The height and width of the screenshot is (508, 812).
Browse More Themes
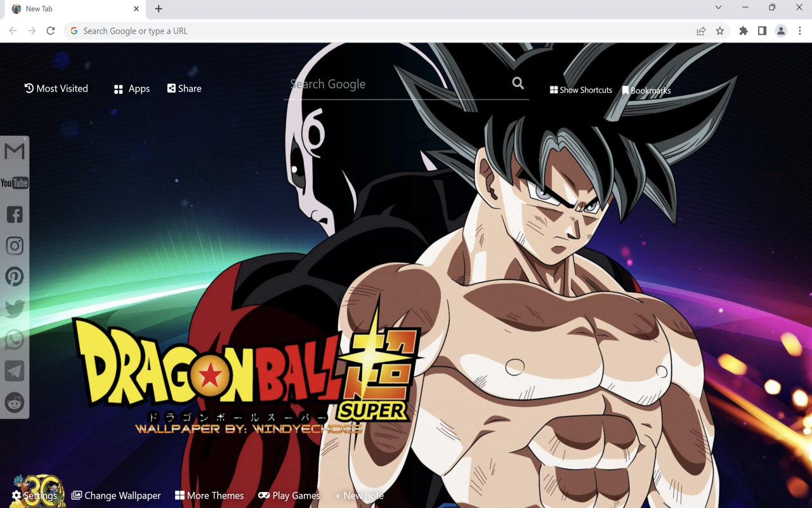[x=209, y=495]
